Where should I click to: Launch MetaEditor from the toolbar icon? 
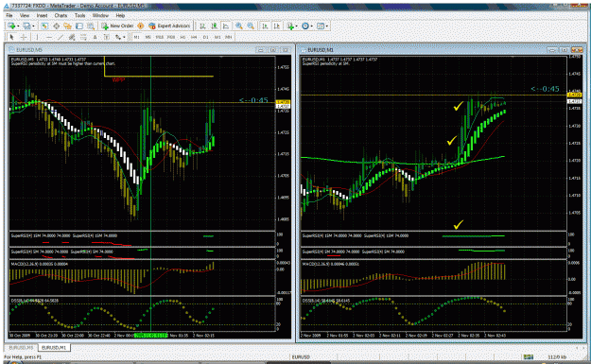(x=140, y=26)
